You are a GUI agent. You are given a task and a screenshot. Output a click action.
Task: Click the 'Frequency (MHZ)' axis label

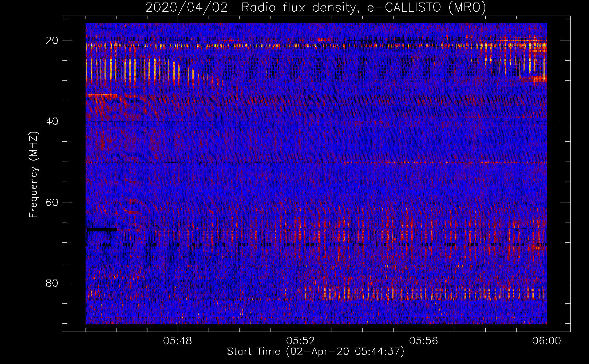coord(33,174)
